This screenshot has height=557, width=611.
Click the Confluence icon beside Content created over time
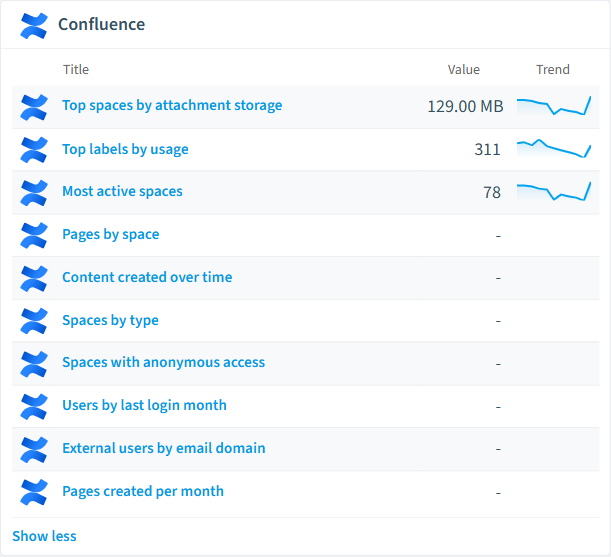tap(34, 278)
